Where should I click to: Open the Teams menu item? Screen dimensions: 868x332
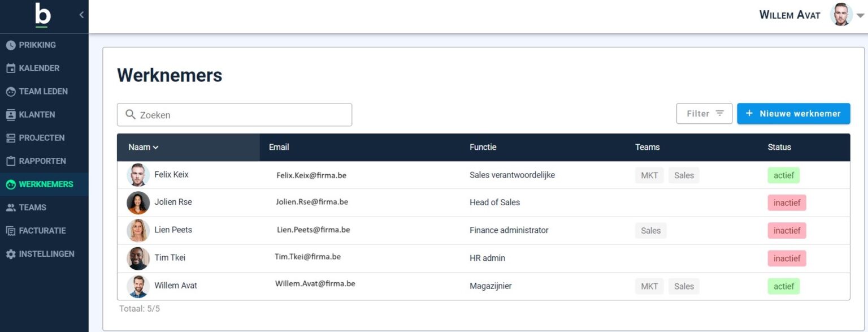click(32, 208)
